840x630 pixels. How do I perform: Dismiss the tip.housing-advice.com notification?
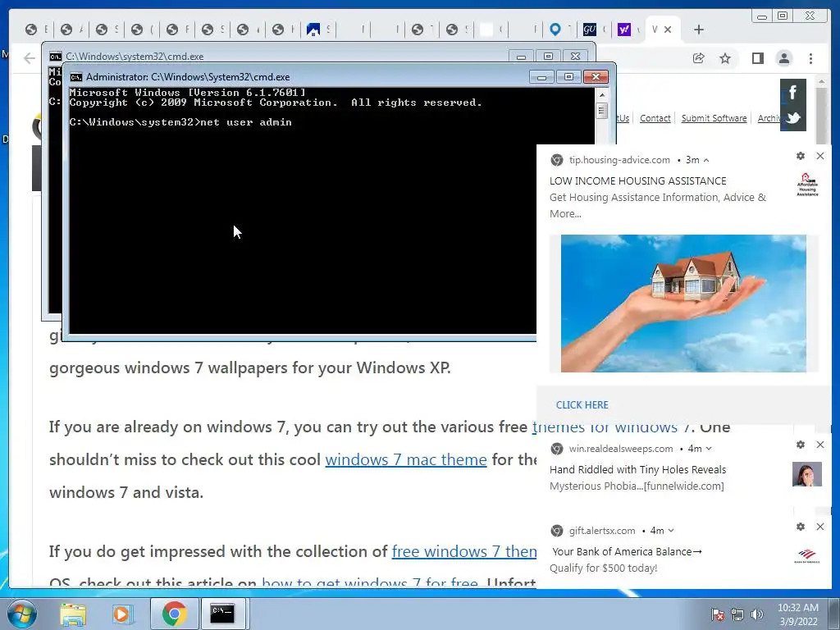pos(819,156)
